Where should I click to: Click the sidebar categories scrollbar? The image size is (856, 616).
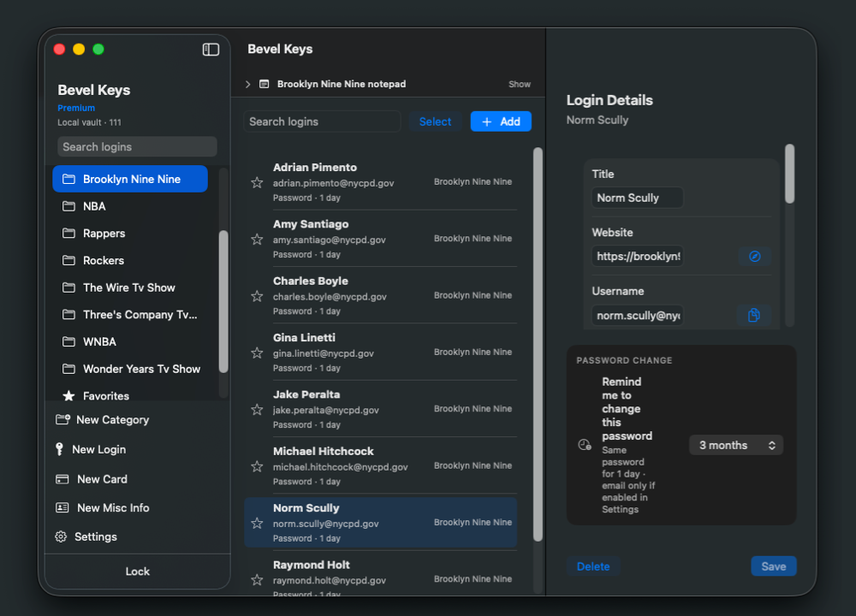223,302
